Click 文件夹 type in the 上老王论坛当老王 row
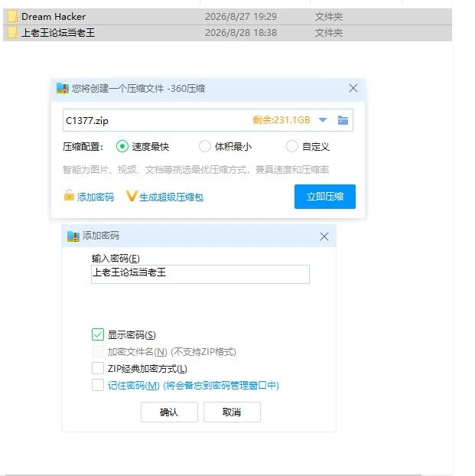The image size is (475, 476). [329, 32]
